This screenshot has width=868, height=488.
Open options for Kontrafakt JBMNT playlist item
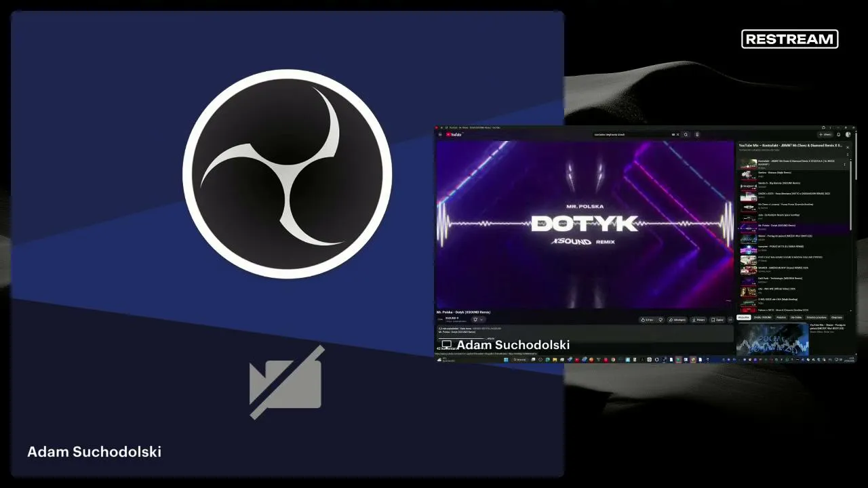pos(844,164)
